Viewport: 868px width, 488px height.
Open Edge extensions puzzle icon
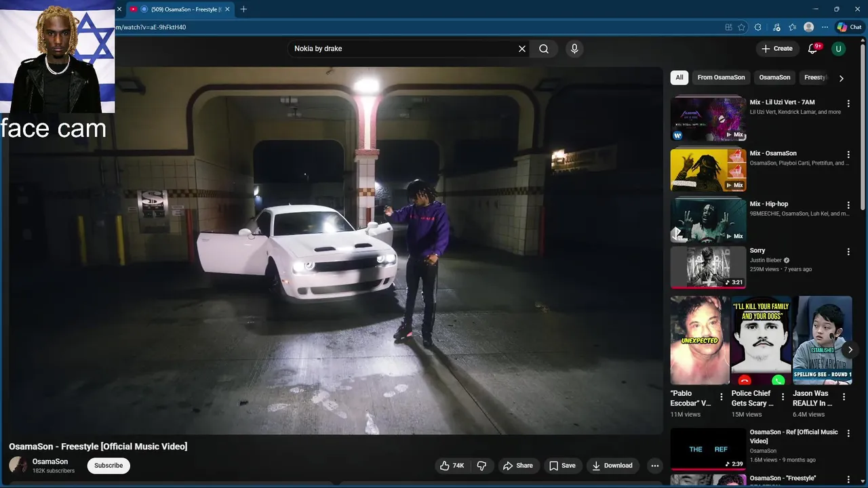(x=758, y=27)
